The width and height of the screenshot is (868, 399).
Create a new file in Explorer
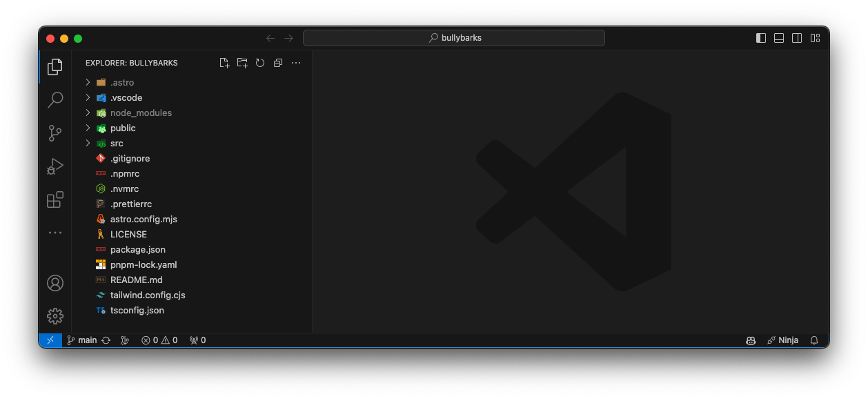click(224, 63)
